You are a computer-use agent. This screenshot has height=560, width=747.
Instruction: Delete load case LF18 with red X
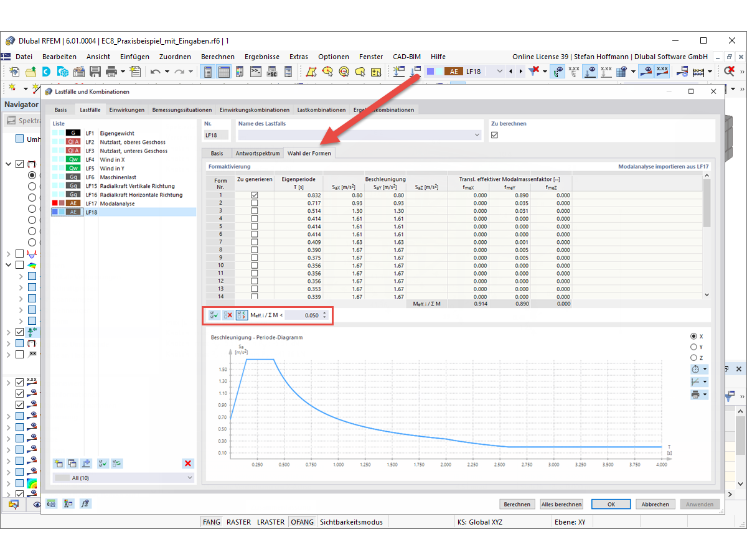click(x=188, y=464)
